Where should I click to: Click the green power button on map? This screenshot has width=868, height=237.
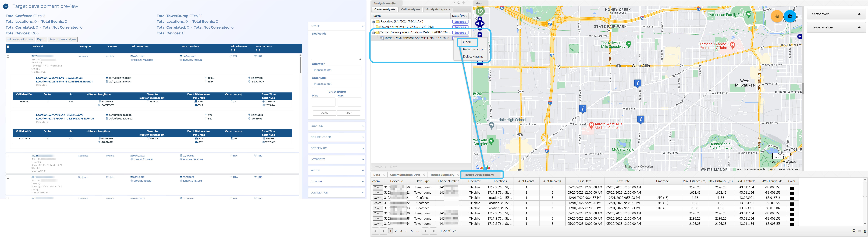(480, 11)
